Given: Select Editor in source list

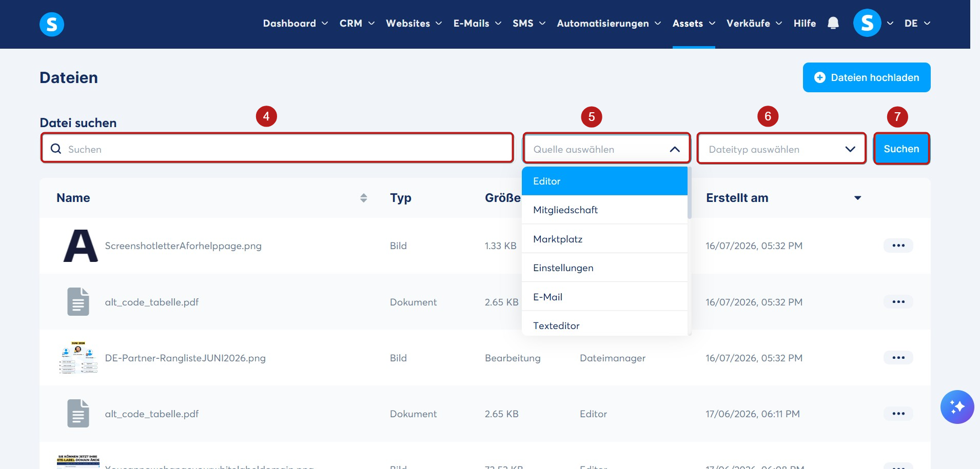Looking at the screenshot, I should click(604, 181).
